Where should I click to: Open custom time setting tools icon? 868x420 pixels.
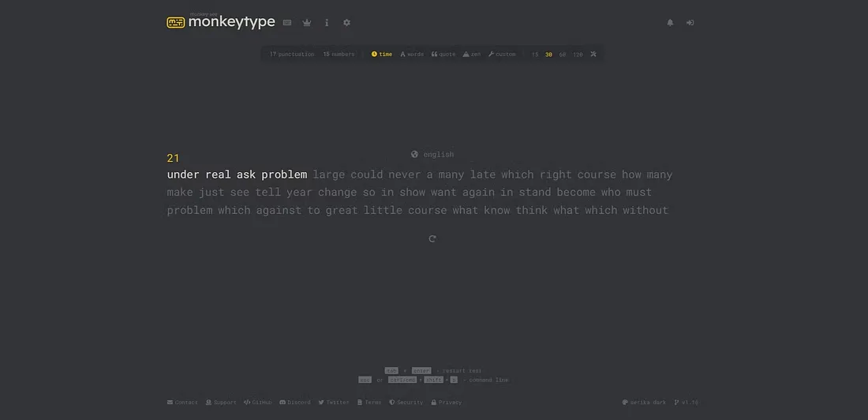click(x=593, y=54)
